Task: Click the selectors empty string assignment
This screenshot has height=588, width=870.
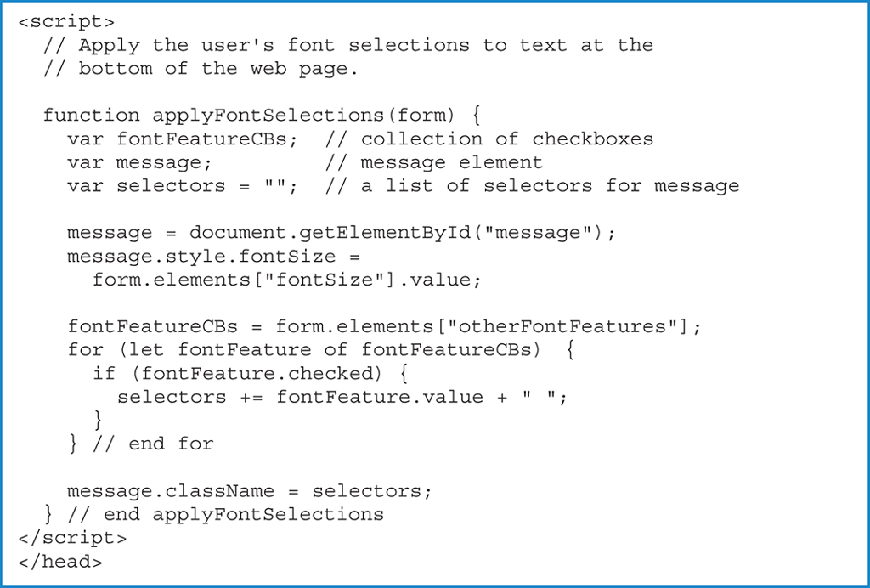Action: pos(183,186)
